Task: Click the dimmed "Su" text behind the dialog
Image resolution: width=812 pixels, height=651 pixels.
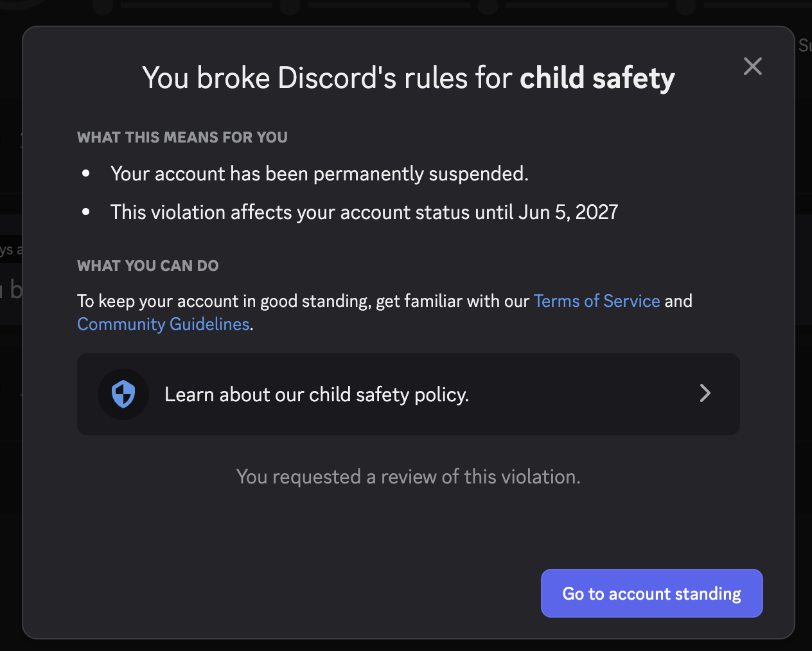Action: point(804,46)
